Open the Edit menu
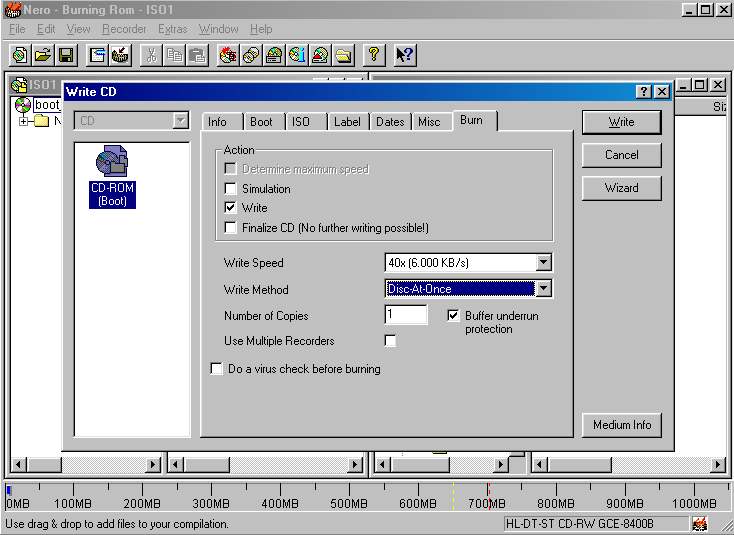 tap(46, 29)
